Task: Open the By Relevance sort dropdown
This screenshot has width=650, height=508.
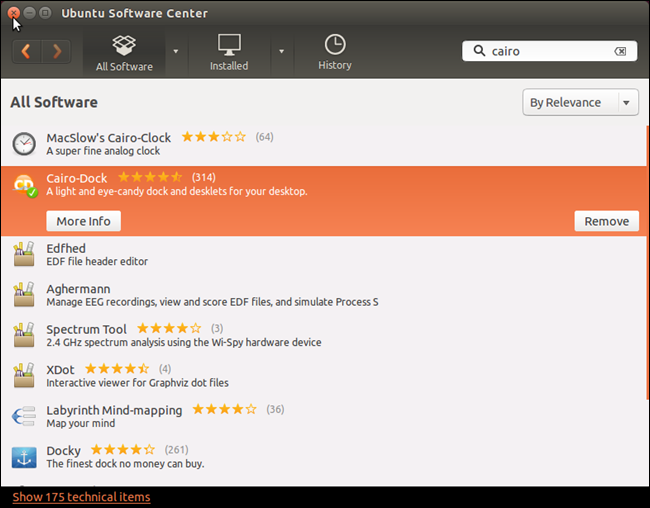Action: [x=580, y=102]
